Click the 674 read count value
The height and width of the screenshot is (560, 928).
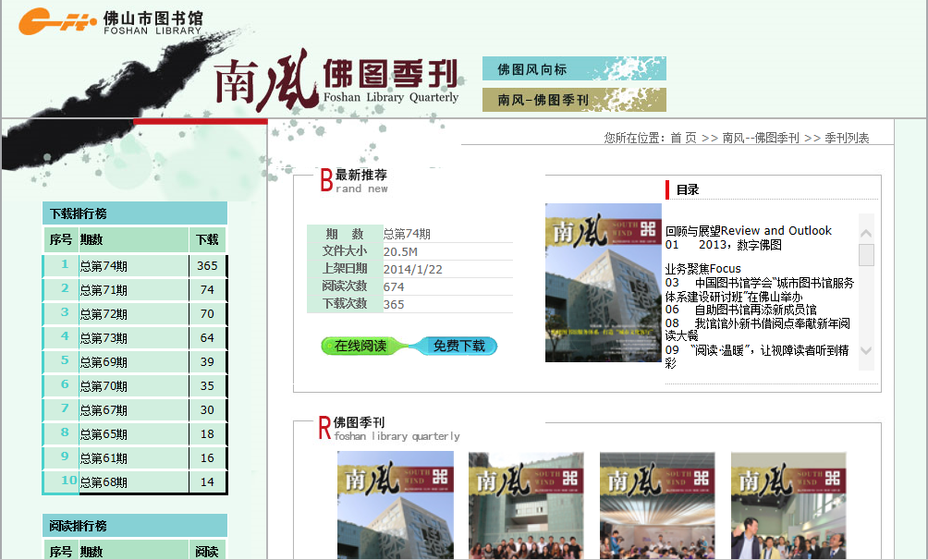394,287
